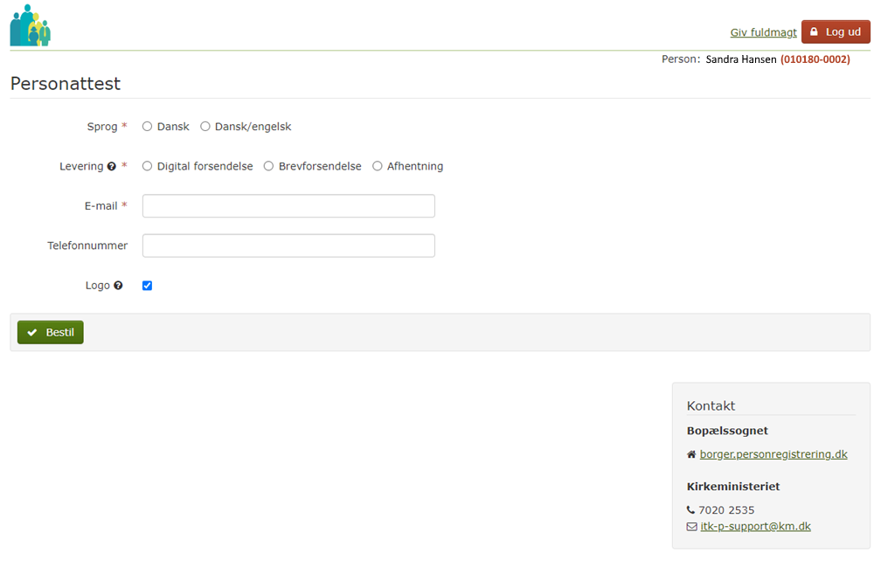
Task: Choose Dansk/engelsk language radio button
Action: [x=205, y=127]
